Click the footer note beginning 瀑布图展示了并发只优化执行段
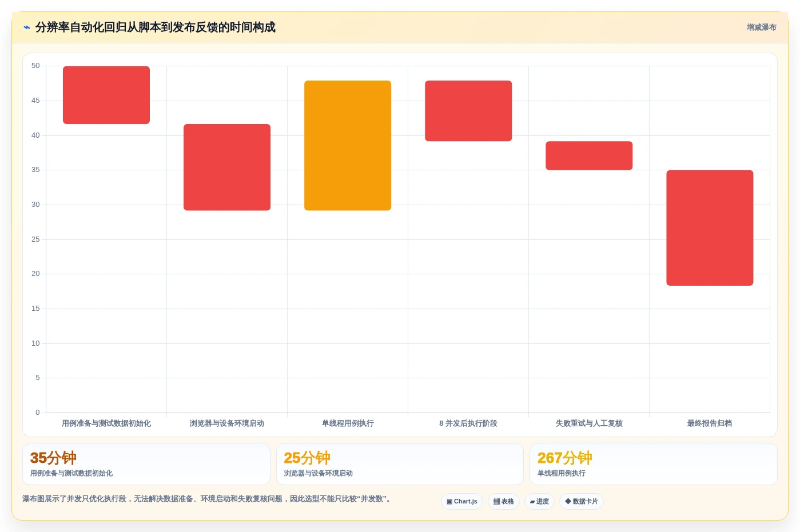 [x=208, y=499]
